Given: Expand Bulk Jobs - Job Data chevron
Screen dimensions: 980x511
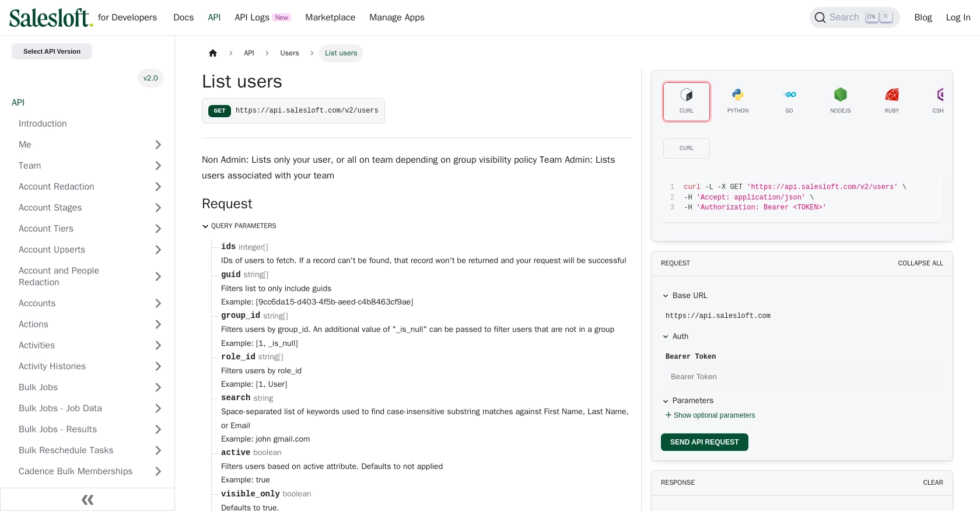Looking at the screenshot, I should pos(158,408).
